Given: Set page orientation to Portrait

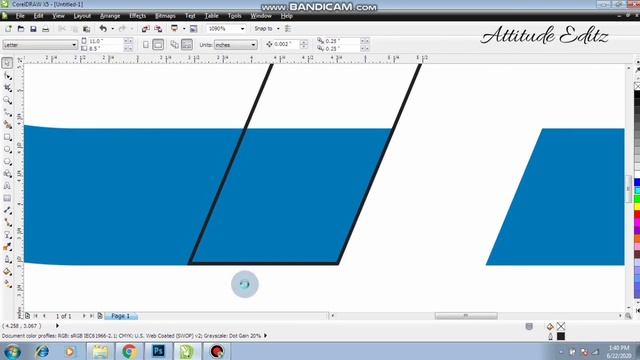Looking at the screenshot, I should coord(146,44).
